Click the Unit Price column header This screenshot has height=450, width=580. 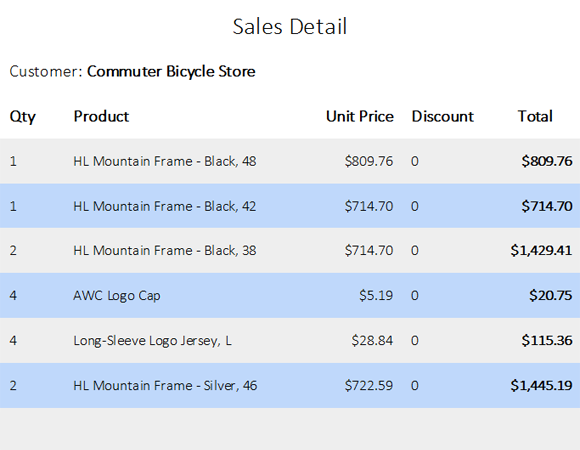(360, 116)
